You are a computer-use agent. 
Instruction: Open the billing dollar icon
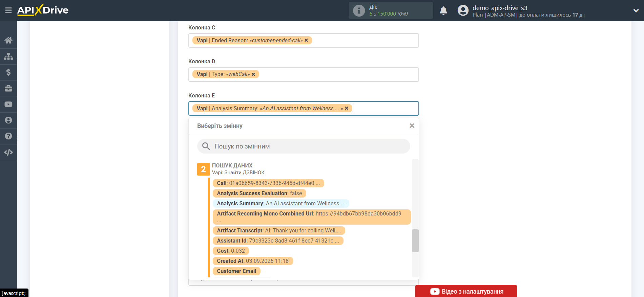click(8, 72)
